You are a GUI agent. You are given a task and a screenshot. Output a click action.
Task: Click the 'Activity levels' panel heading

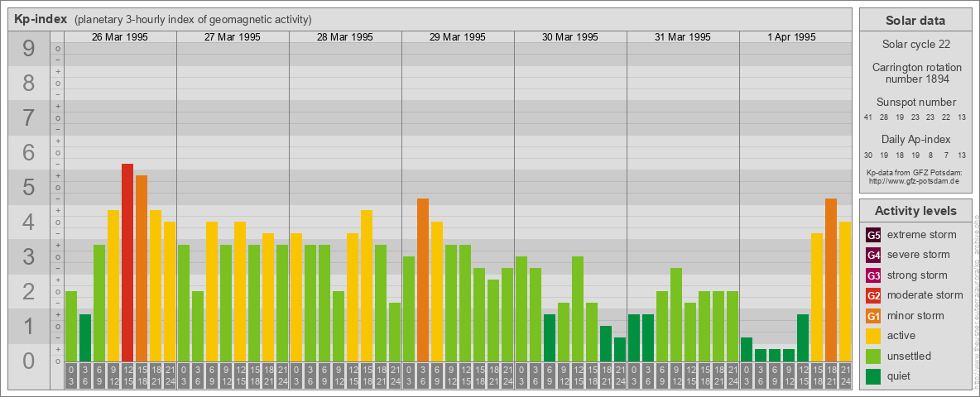click(x=915, y=211)
